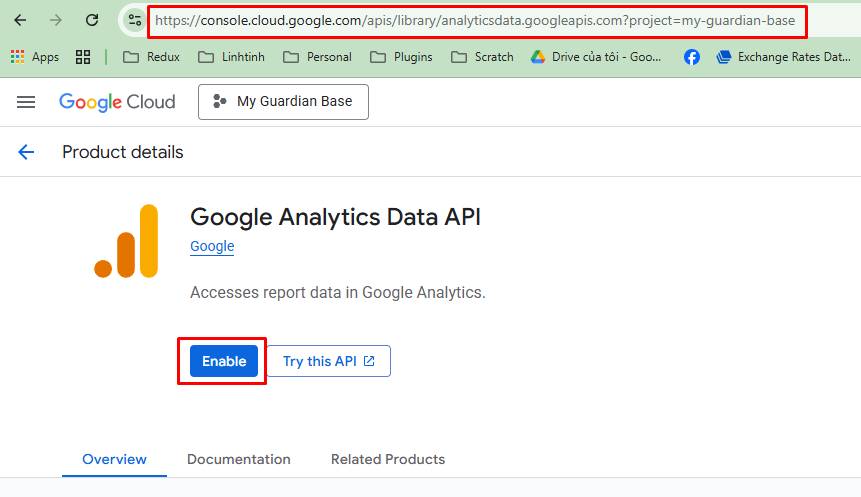Image resolution: width=861 pixels, height=497 pixels.
Task: Enable the Google Analytics Data API
Action: click(224, 361)
